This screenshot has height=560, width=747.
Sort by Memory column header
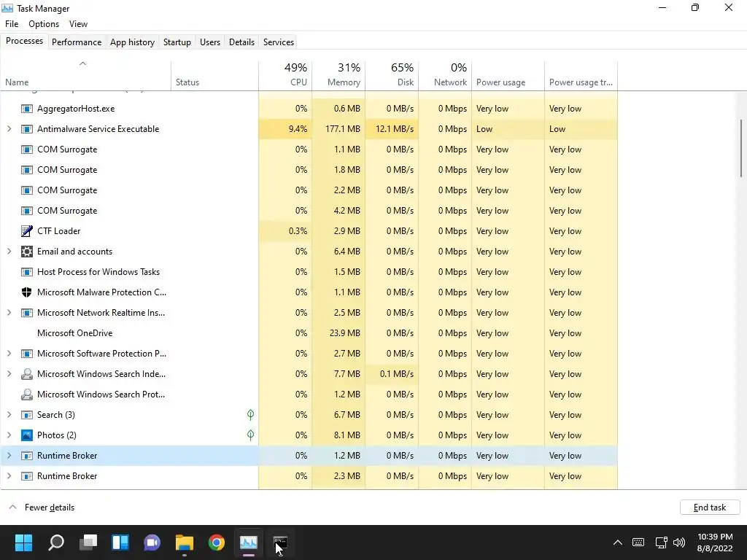pyautogui.click(x=338, y=75)
